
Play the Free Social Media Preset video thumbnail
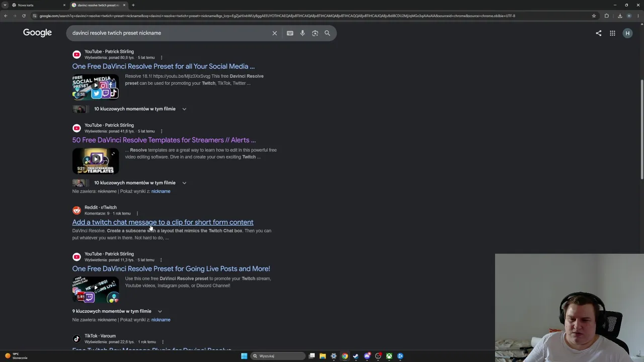point(96,87)
